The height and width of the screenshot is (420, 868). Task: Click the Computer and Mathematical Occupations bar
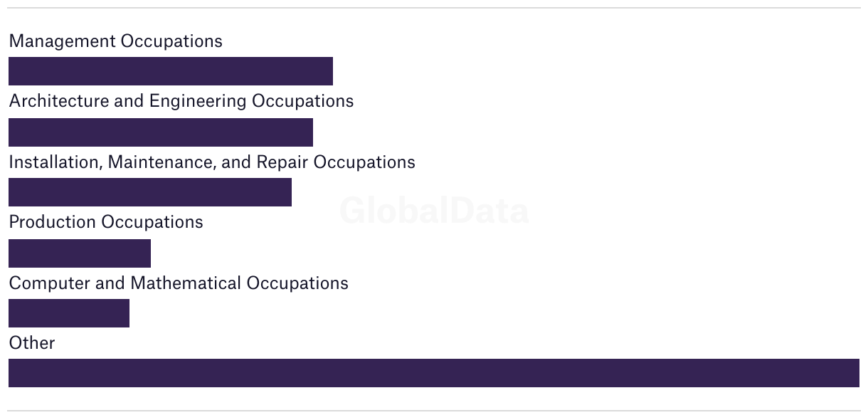(69, 313)
